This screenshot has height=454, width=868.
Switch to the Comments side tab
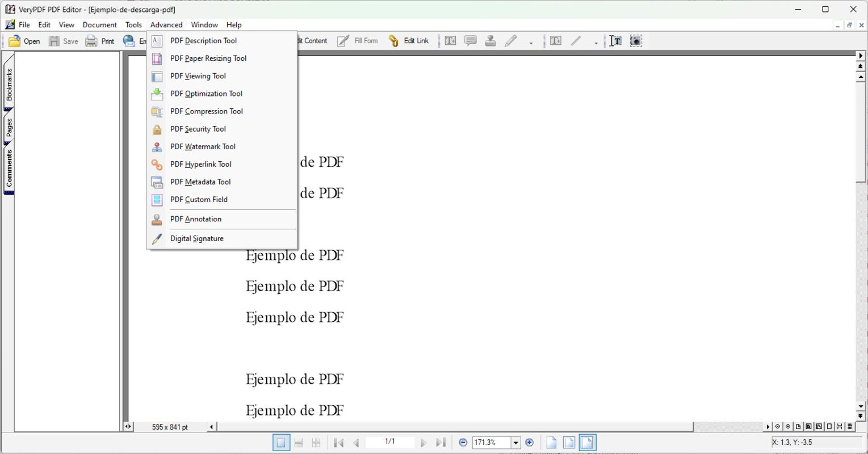point(9,168)
